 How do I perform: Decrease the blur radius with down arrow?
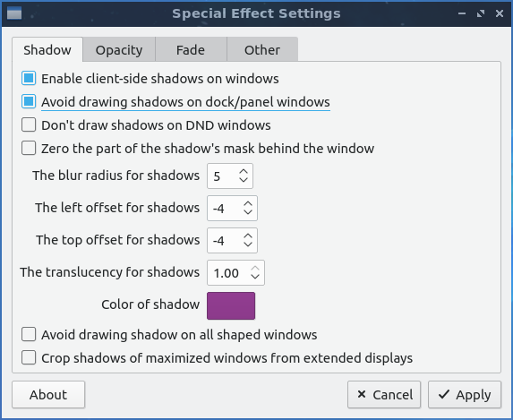pos(244,180)
